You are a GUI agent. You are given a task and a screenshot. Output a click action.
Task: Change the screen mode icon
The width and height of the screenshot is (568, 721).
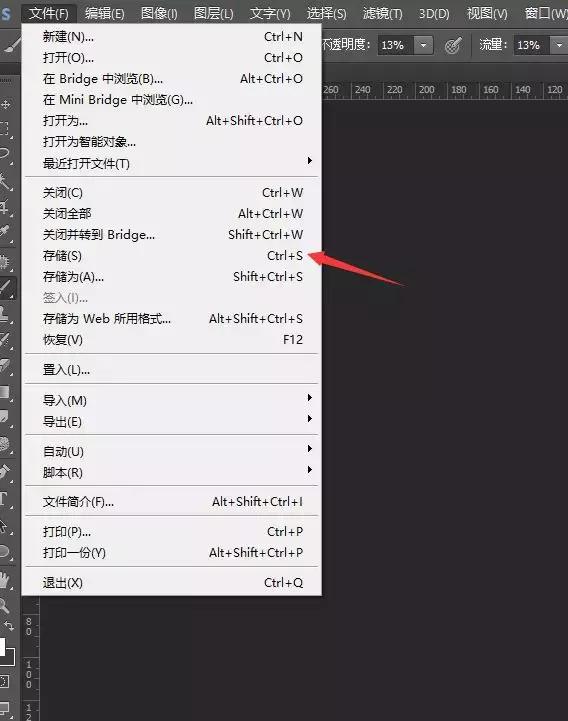pyautogui.click(x=5, y=708)
